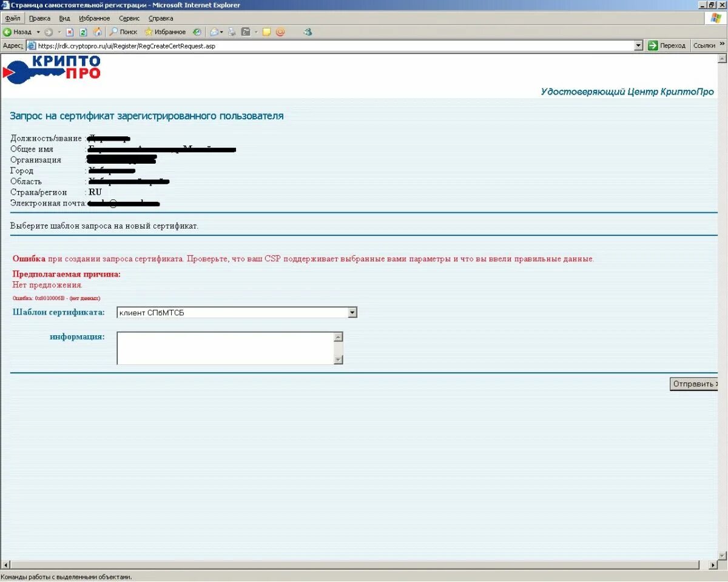Minimize the Internet Explorer window
The width and height of the screenshot is (728, 582).
click(x=703, y=5)
